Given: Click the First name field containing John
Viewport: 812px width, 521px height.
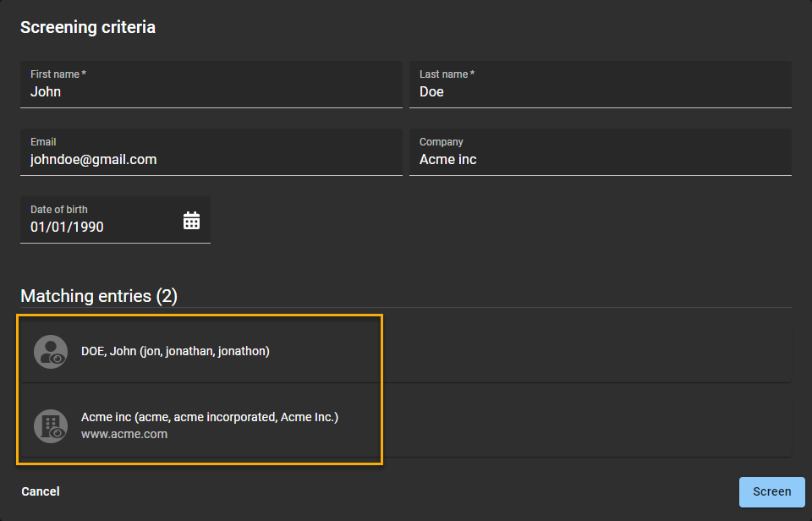Looking at the screenshot, I should (211, 92).
